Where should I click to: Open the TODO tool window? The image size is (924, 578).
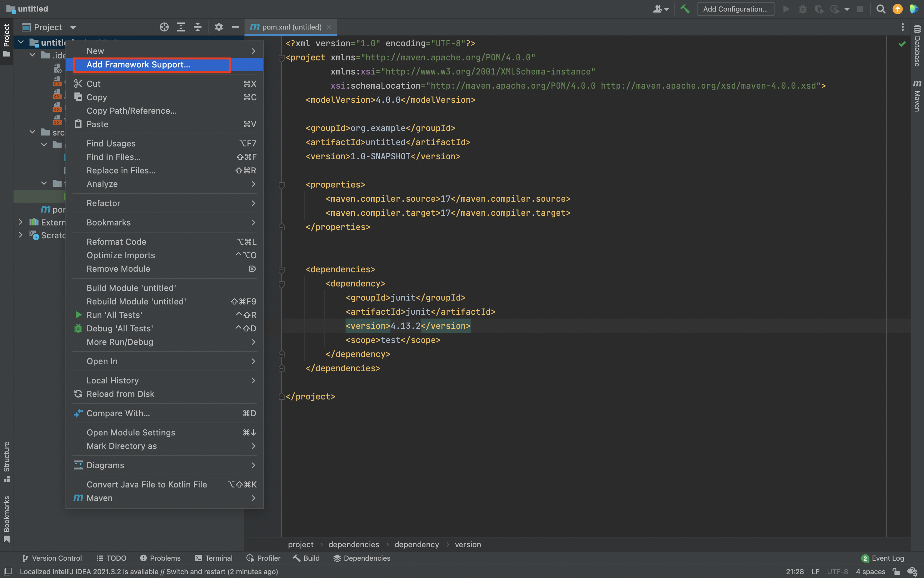pos(111,558)
